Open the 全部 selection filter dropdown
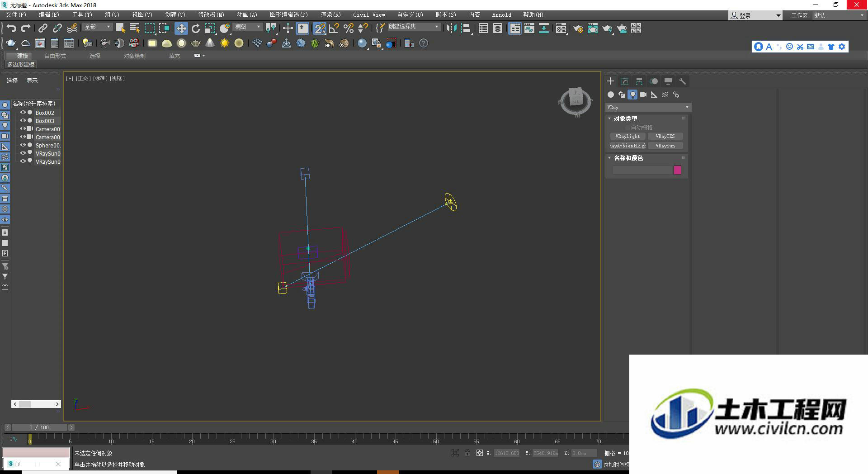The height and width of the screenshot is (474, 868). click(x=97, y=27)
